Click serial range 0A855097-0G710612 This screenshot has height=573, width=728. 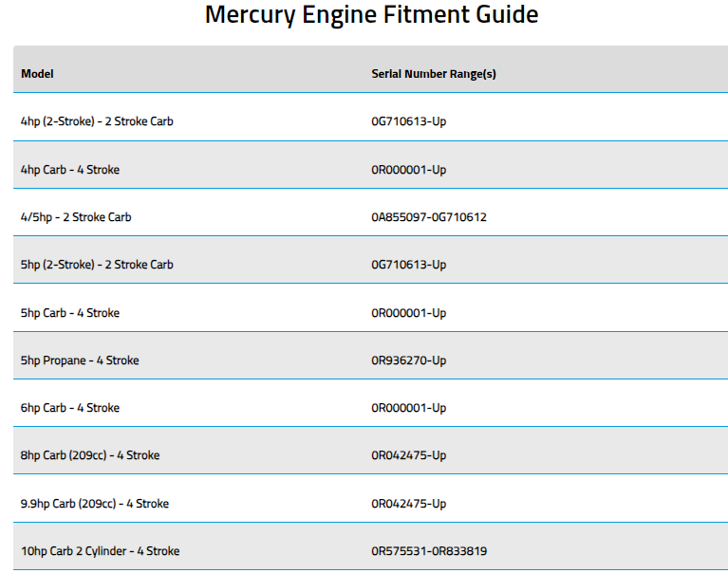(x=429, y=217)
